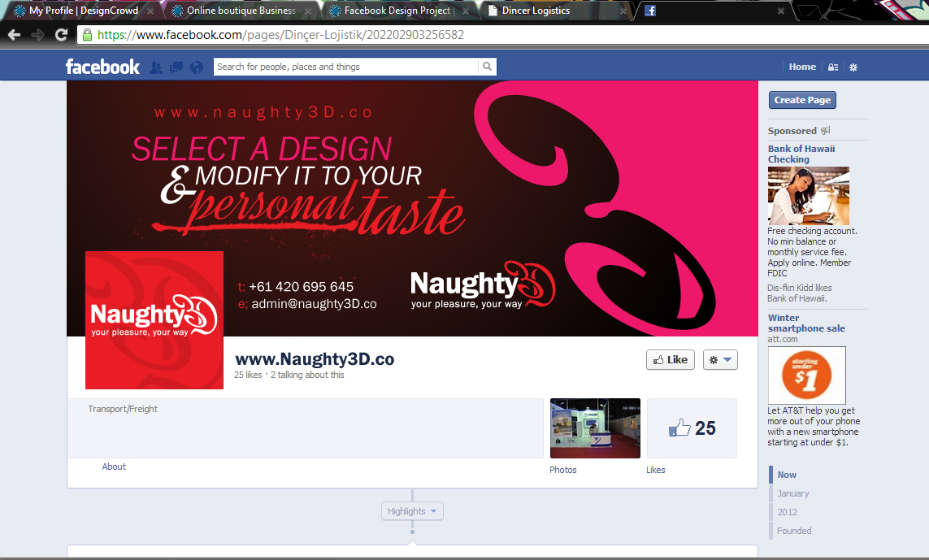
Task: Open the Likes link
Action: pos(656,470)
